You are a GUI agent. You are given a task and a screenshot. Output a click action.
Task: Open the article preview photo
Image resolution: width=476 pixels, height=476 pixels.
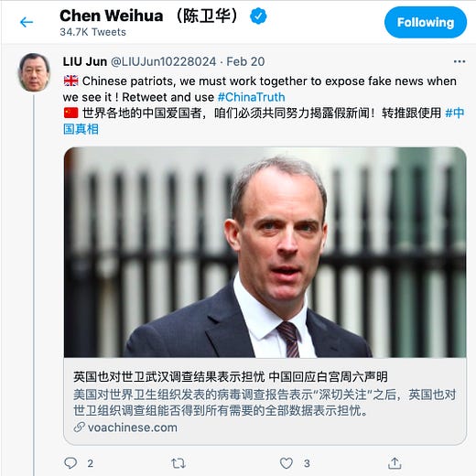[x=265, y=252]
